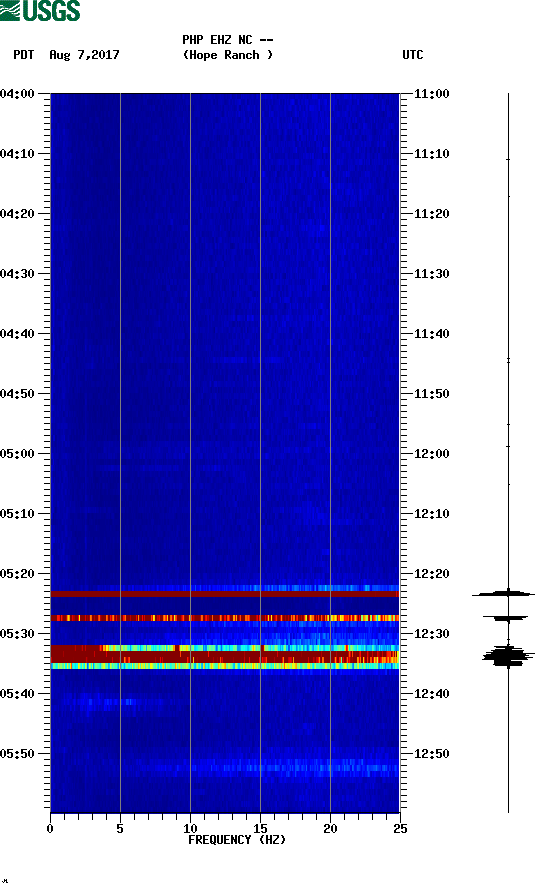Viewport: 552px width, 892px height.
Task: Click the seismogram spike near 12:23 UTC
Action: tap(504, 594)
